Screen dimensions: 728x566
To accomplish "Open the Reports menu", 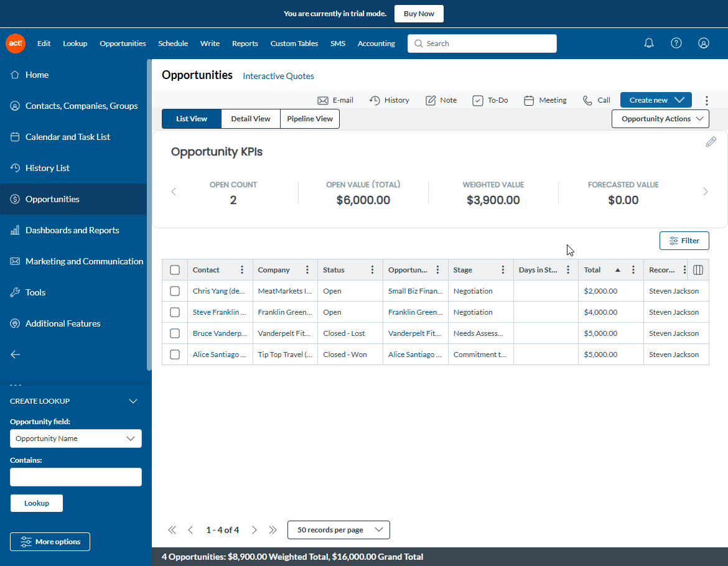I will (245, 43).
